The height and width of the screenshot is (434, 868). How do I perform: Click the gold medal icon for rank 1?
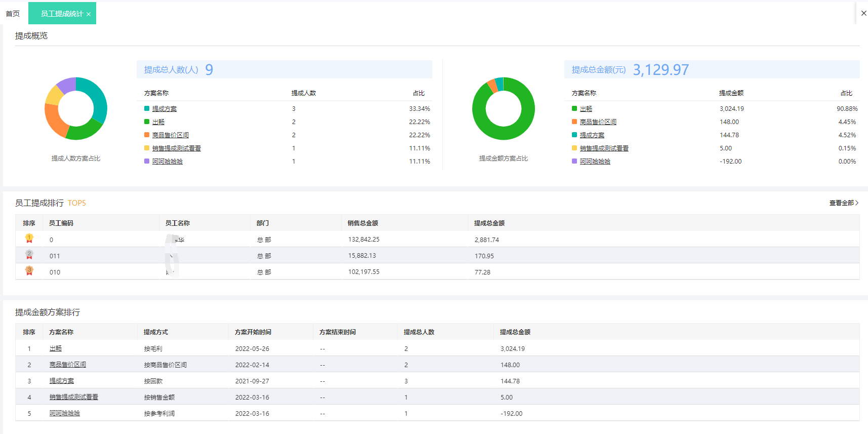pos(29,239)
